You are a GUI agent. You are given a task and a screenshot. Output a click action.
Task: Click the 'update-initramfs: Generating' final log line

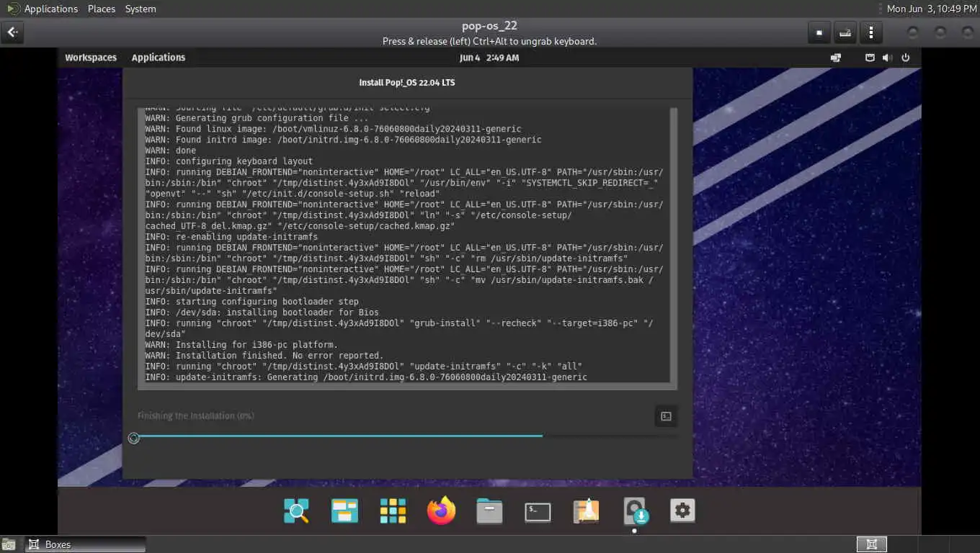(366, 377)
